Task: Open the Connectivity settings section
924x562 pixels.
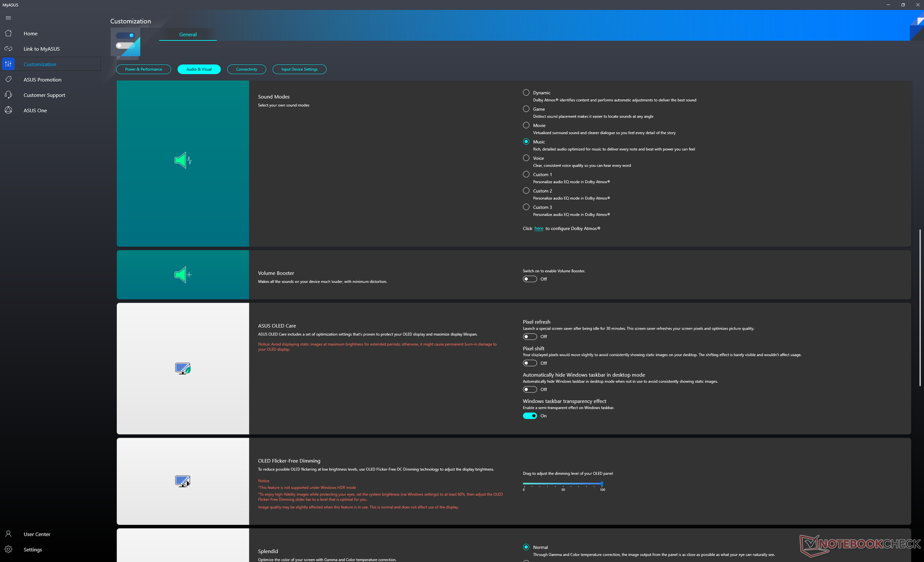Action: tap(246, 69)
